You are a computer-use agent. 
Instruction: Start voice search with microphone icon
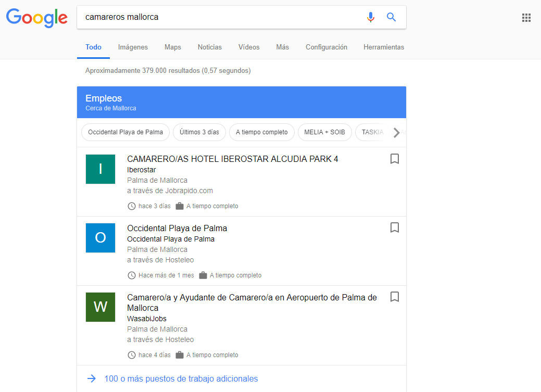pos(370,17)
